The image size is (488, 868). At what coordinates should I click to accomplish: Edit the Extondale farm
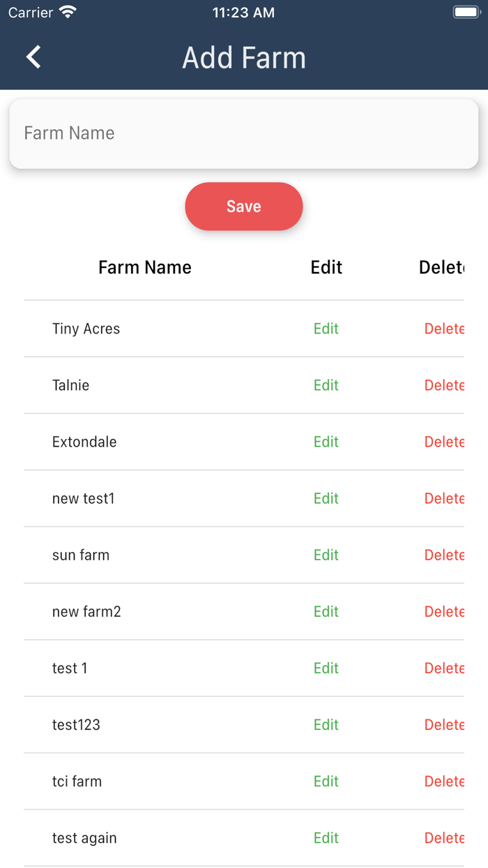point(326,442)
